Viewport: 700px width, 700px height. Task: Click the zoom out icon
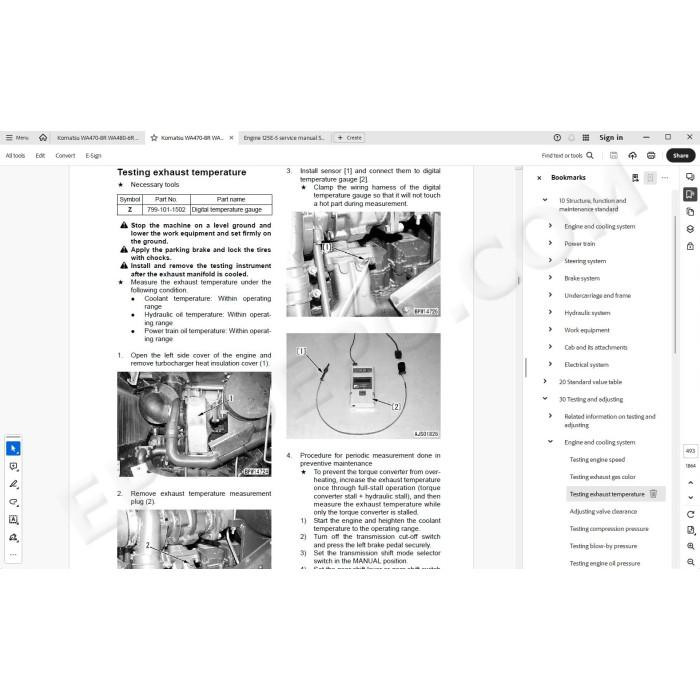[690, 562]
